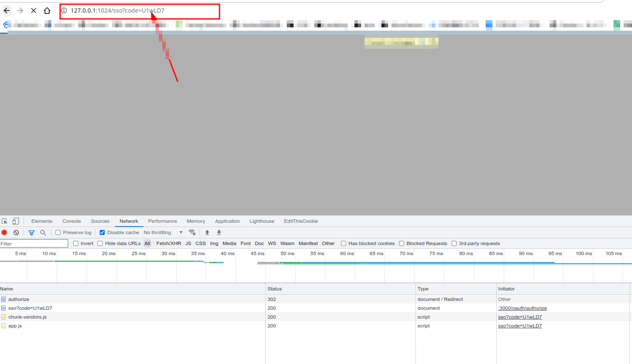This screenshot has height=364, width=632.
Task: Filter requests by Img type
Action: click(214, 243)
